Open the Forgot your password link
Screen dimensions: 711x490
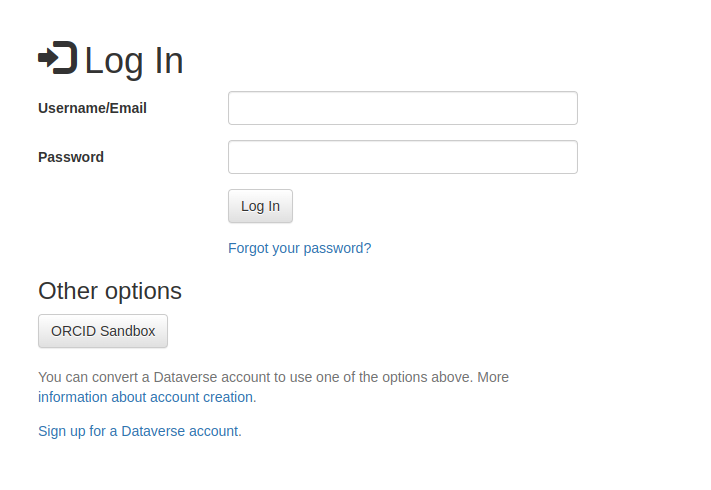(299, 248)
